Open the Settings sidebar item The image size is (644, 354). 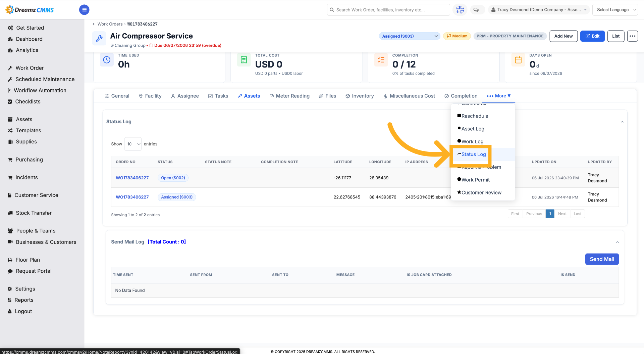25,289
